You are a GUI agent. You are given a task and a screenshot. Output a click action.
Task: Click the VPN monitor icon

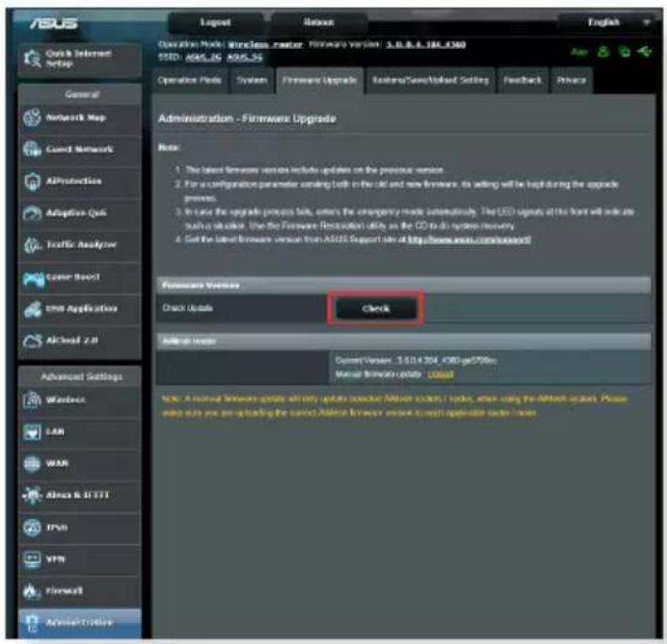[x=32, y=559]
